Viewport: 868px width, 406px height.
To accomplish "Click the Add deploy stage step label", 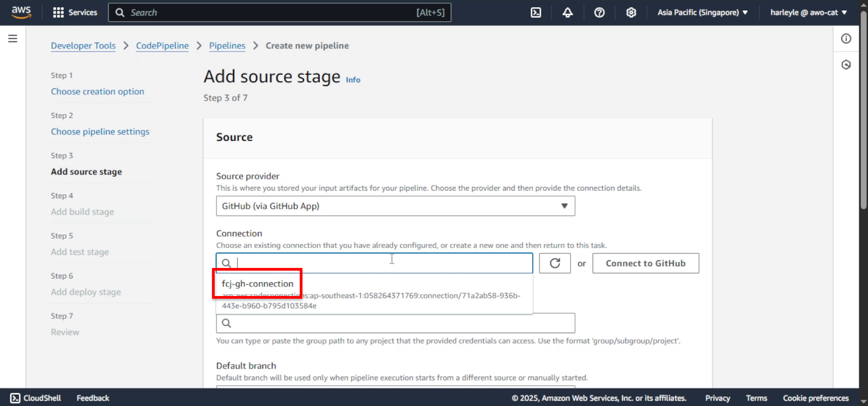I will click(x=86, y=292).
